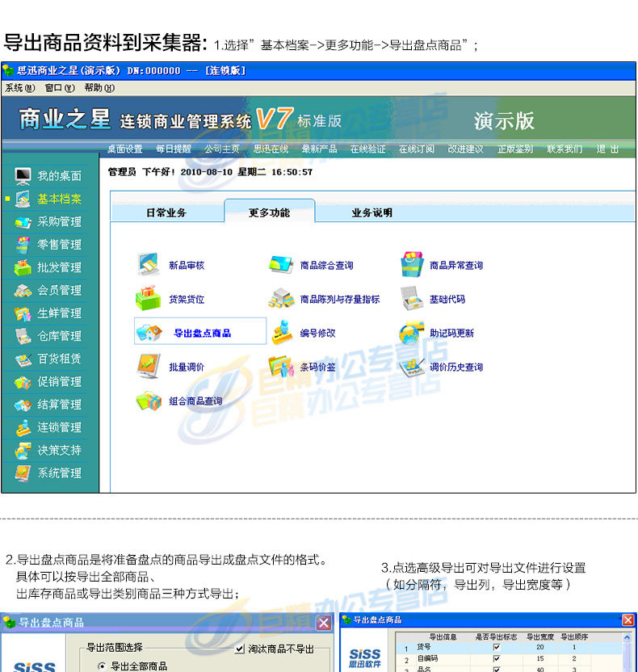The image size is (638, 672).
Task: Open 最新产品 link
Action: click(319, 149)
